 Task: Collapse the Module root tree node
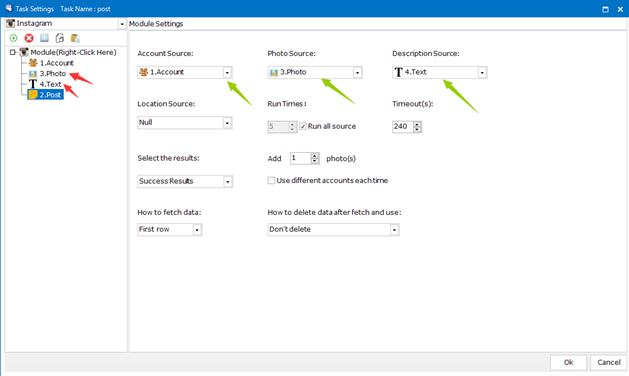(13, 52)
